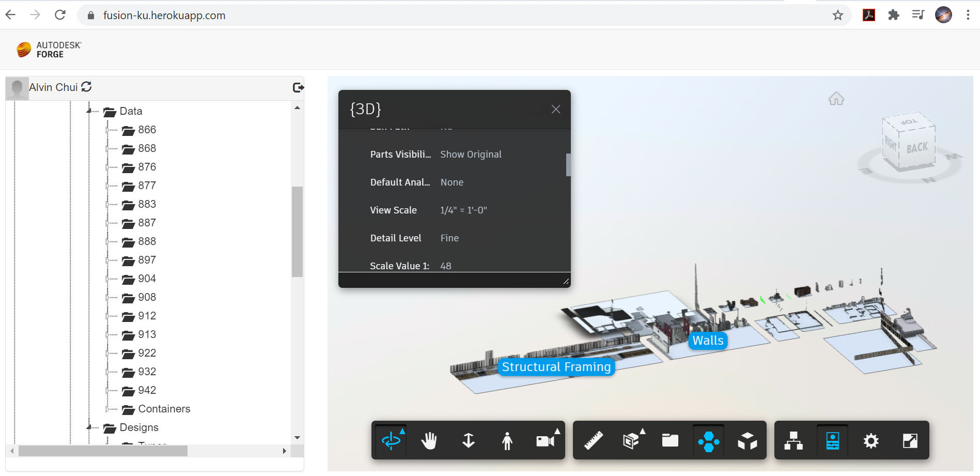Click the BACK face of view cube
Image resolution: width=980 pixels, height=476 pixels.
tap(917, 148)
